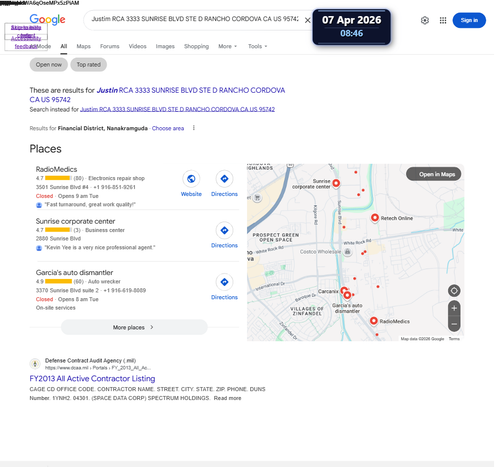Switch to the Maps tab

click(x=83, y=46)
